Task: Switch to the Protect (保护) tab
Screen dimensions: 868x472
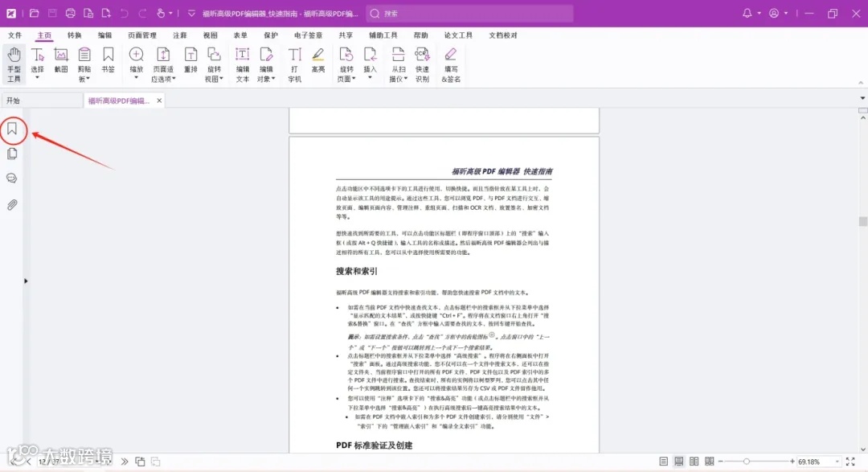Action: [x=271, y=35]
